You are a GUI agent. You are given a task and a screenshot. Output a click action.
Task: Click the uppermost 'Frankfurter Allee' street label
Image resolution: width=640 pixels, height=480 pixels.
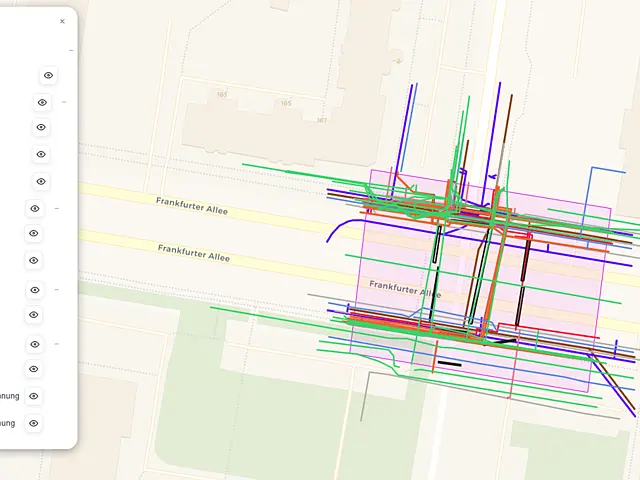pyautogui.click(x=192, y=206)
